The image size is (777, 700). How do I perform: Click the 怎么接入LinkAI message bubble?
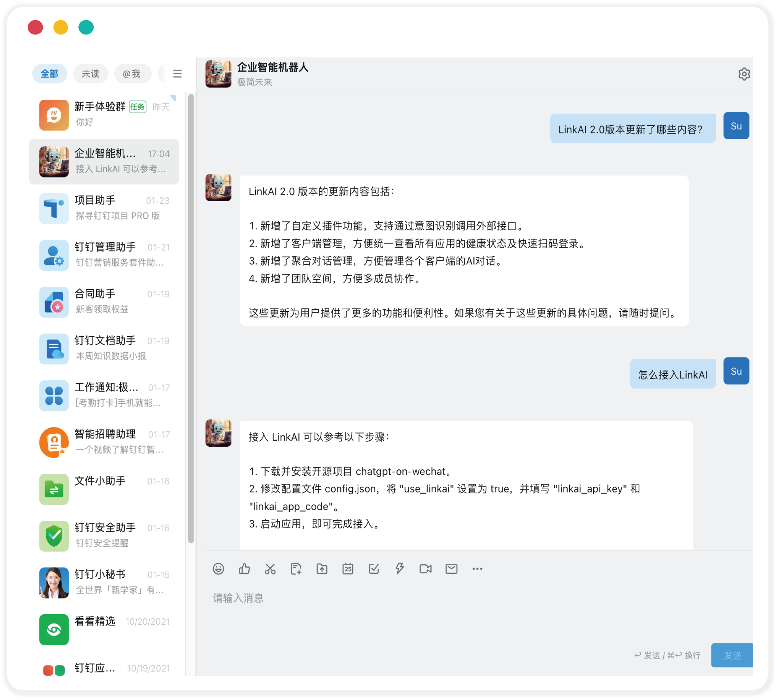point(672,374)
